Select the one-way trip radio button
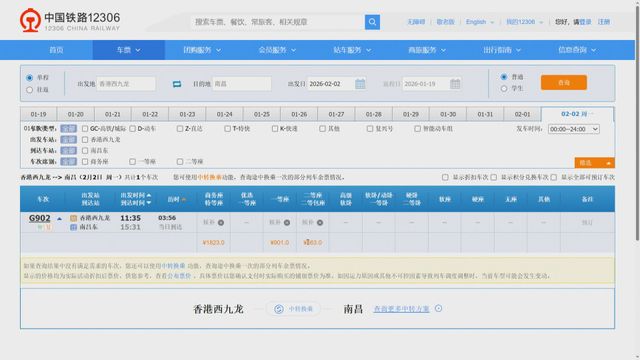 point(29,78)
